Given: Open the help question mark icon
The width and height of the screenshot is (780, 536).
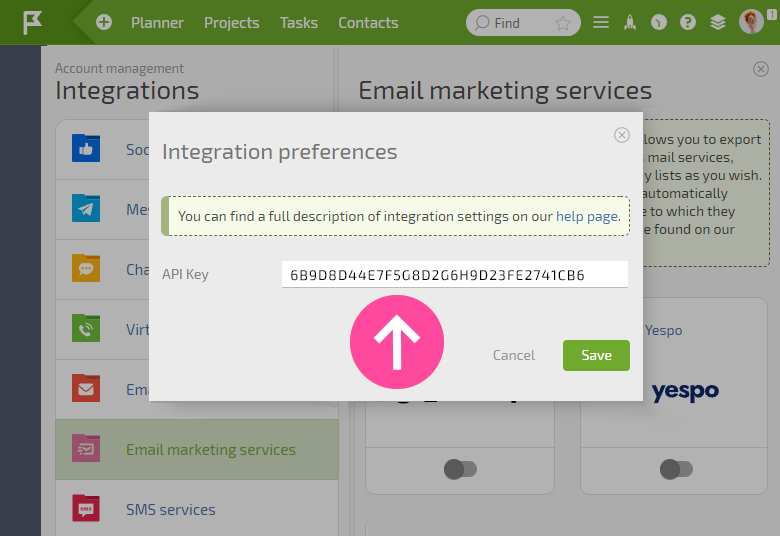Looking at the screenshot, I should [x=688, y=22].
